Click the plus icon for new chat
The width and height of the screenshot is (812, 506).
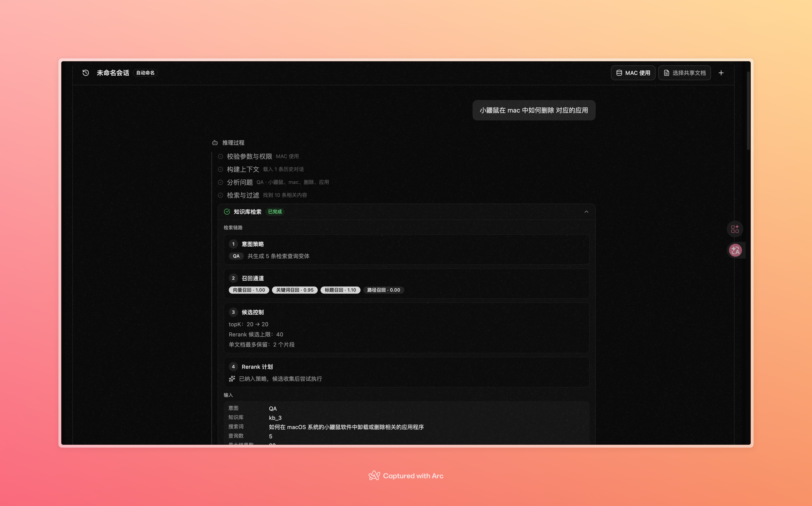click(721, 73)
